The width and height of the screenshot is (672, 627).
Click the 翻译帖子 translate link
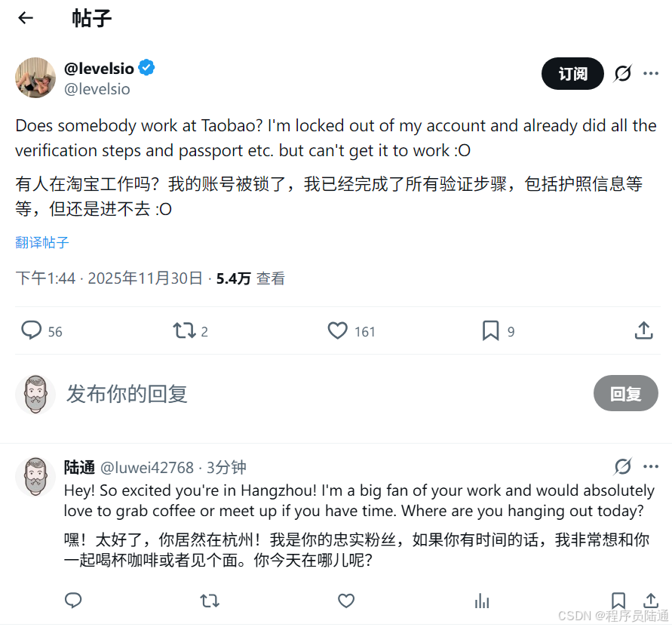click(41, 243)
